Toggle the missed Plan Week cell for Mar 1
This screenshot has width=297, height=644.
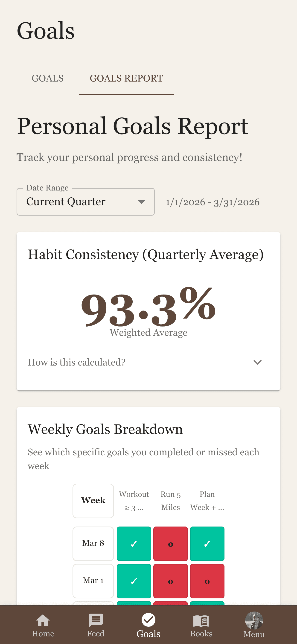(207, 581)
